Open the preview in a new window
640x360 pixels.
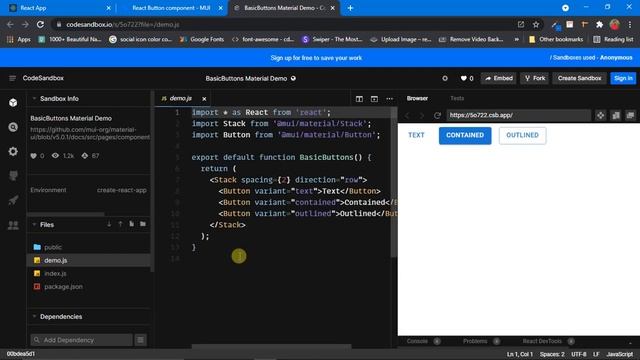pyautogui.click(x=630, y=116)
